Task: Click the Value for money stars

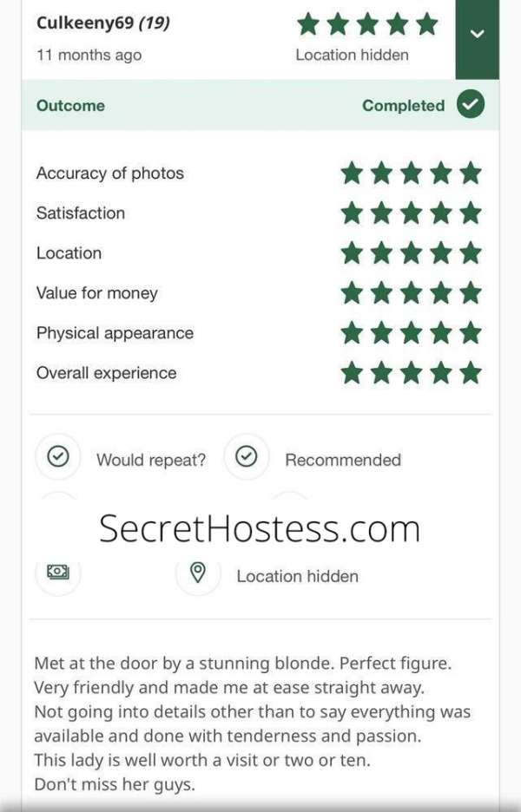Action: pos(411,292)
